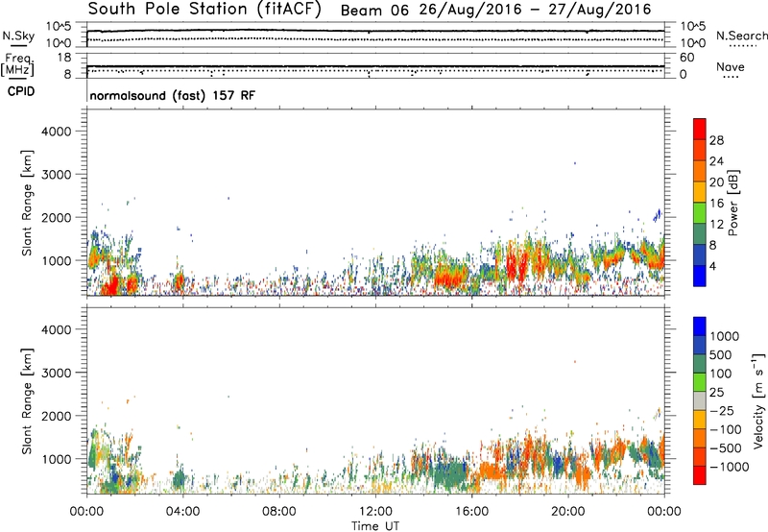Click the '60' Nave axis tick label
Screen dimensions: 768x532
(686, 58)
